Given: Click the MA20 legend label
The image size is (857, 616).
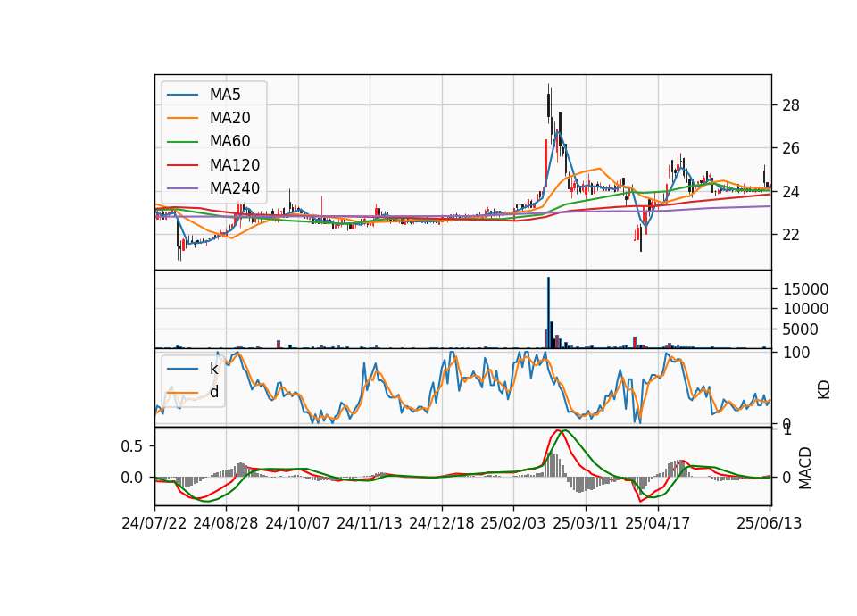Looking at the screenshot, I should tap(229, 118).
